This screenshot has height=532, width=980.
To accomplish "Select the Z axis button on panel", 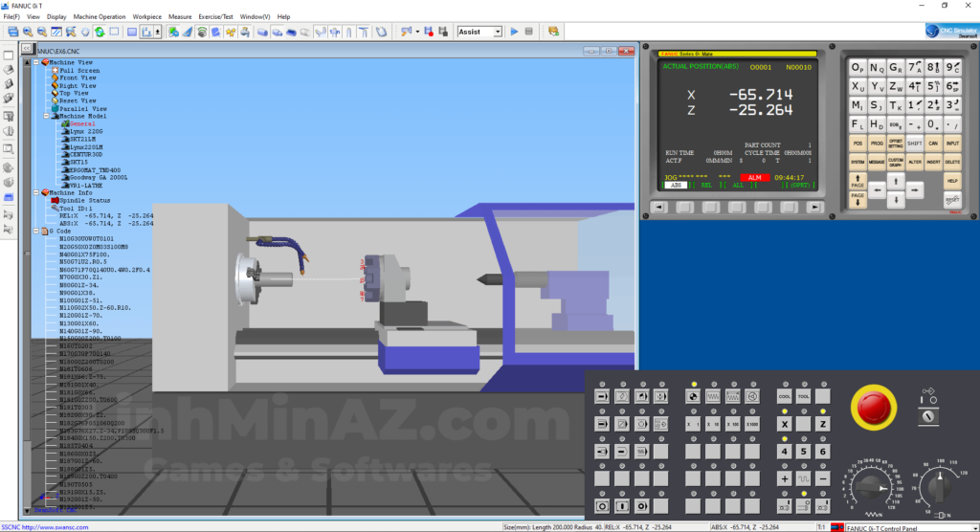I will click(x=823, y=424).
